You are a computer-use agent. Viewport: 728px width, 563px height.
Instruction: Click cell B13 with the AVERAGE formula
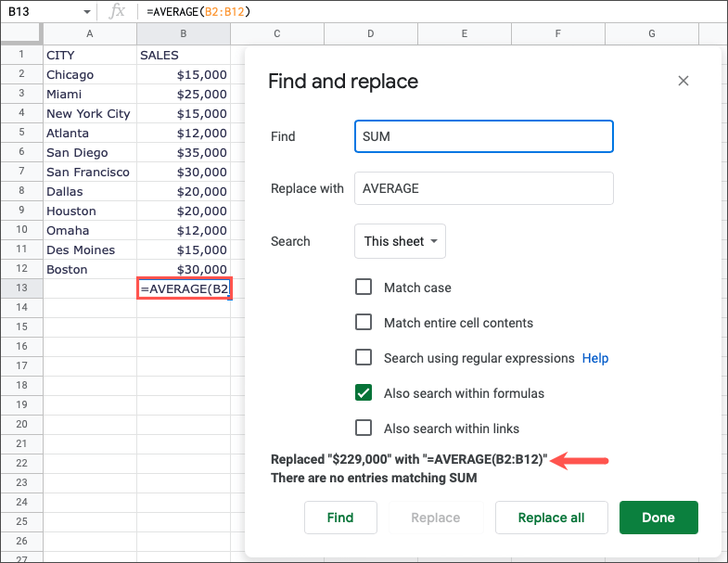pos(184,288)
